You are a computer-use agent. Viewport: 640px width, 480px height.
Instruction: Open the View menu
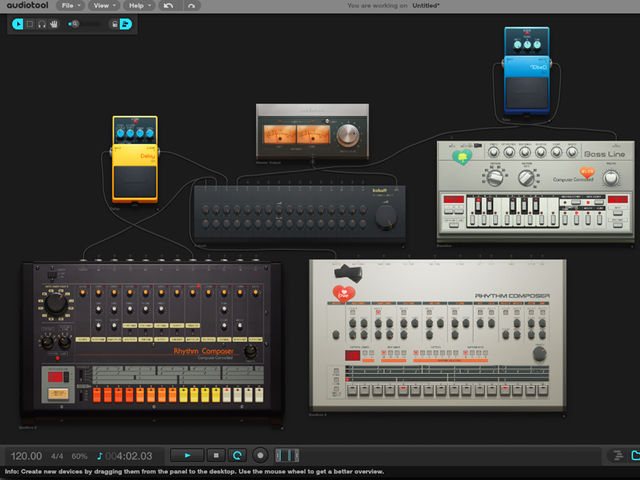(104, 6)
